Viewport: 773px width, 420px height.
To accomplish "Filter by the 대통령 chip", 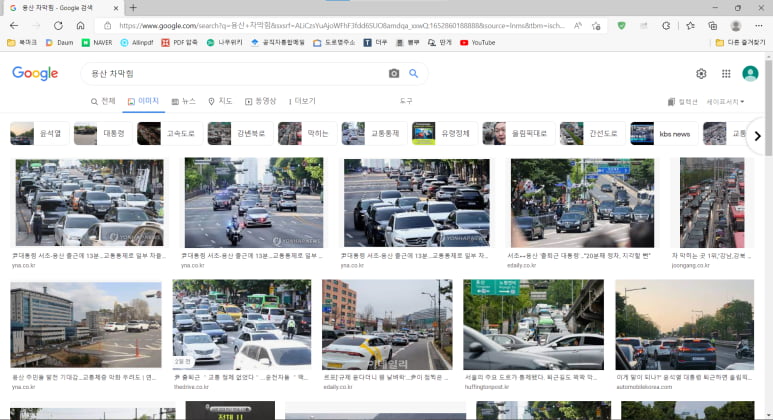I will [103, 134].
